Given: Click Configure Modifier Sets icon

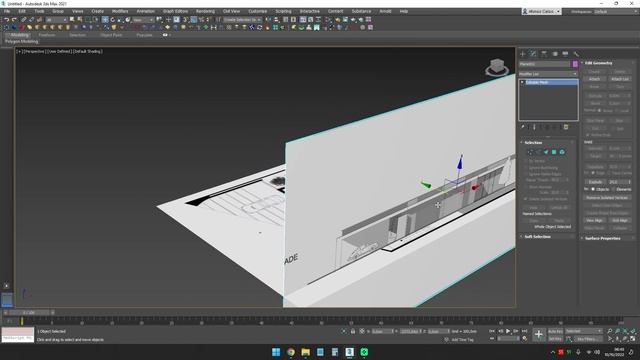Looking at the screenshot, I should pyautogui.click(x=566, y=127).
